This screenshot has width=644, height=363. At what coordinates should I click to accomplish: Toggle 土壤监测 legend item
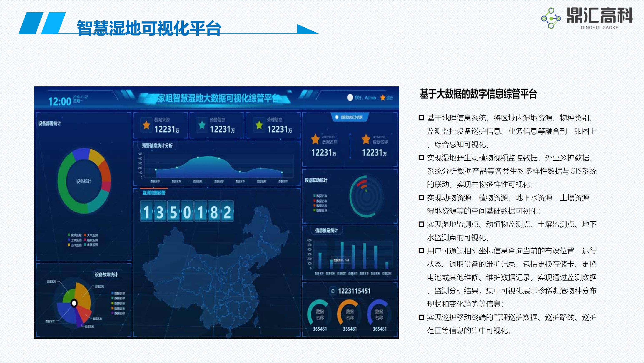[74, 240]
